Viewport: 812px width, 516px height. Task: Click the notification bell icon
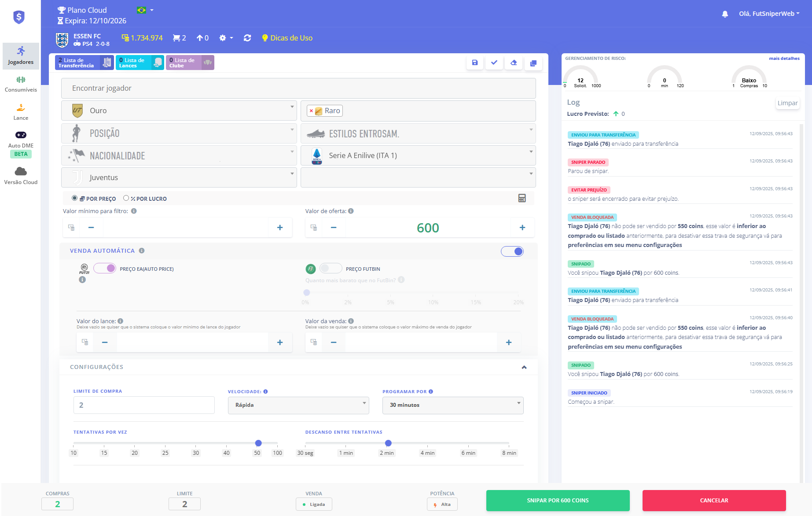725,14
